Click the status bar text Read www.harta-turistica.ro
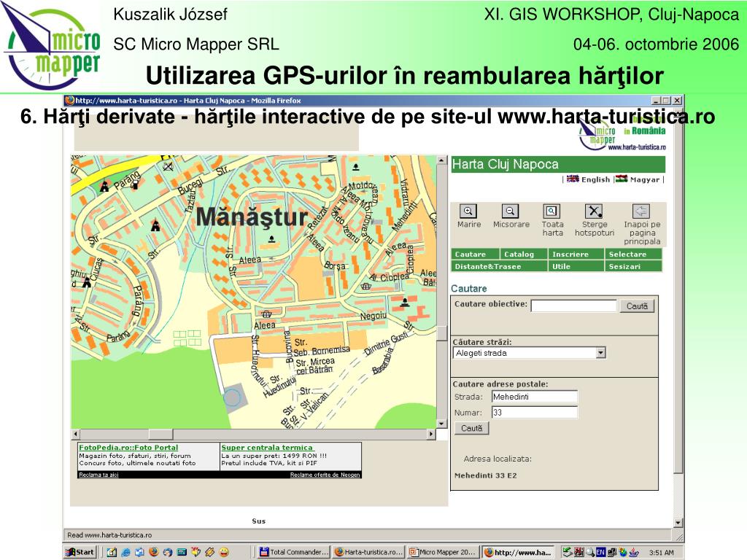Screen dimensions: 747x560 tap(109, 534)
